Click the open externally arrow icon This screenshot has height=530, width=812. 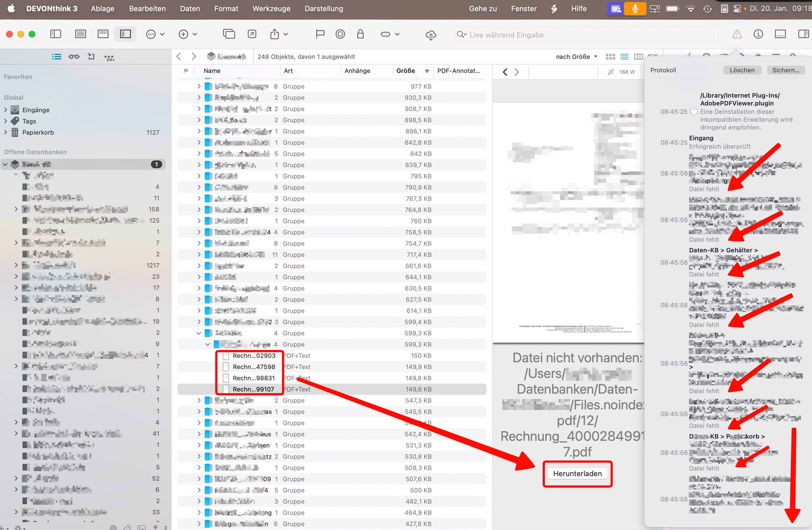point(252,34)
